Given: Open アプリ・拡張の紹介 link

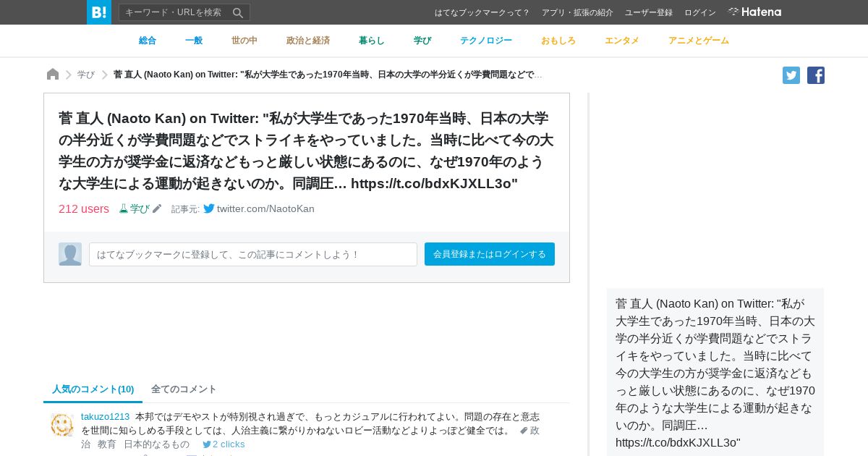Looking at the screenshot, I should click(577, 12).
